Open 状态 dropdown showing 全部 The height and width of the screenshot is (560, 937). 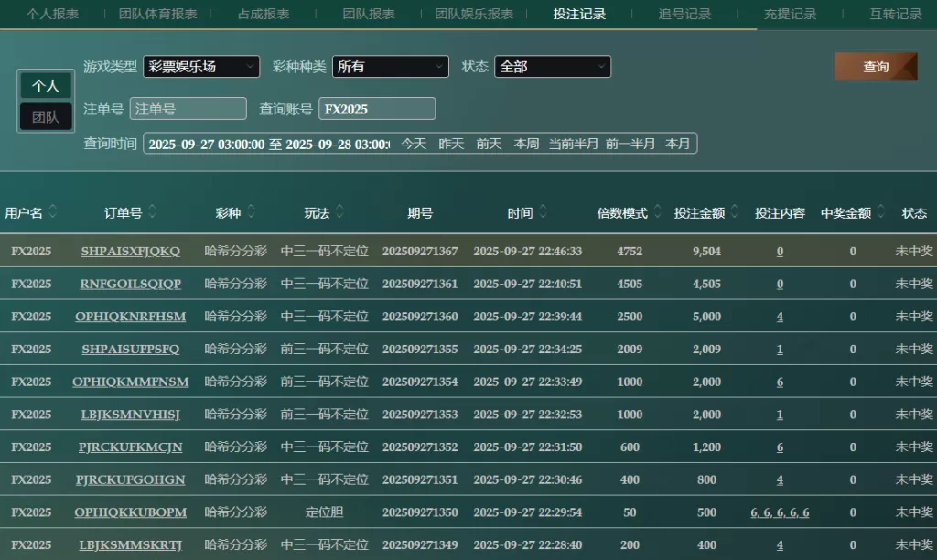[x=553, y=67]
